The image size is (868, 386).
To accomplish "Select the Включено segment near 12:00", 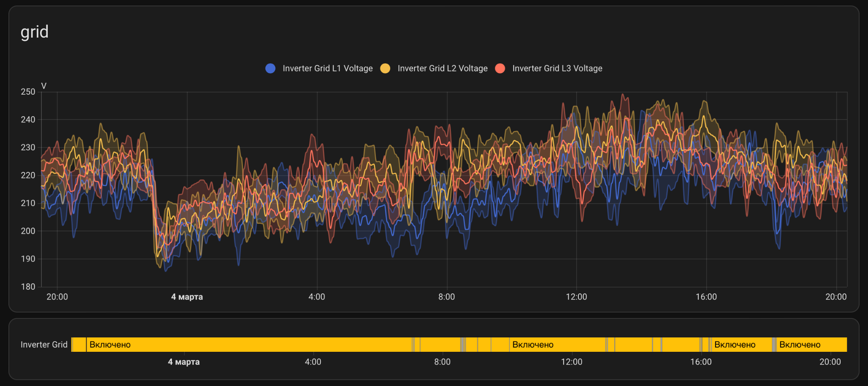I will click(x=558, y=345).
